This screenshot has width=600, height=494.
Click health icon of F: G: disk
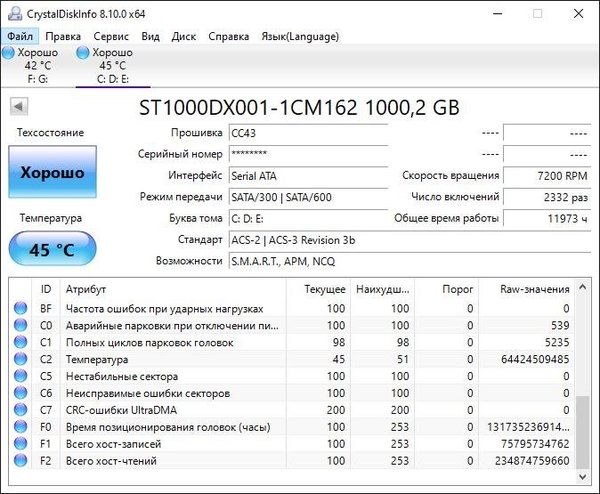pyautogui.click(x=8, y=53)
